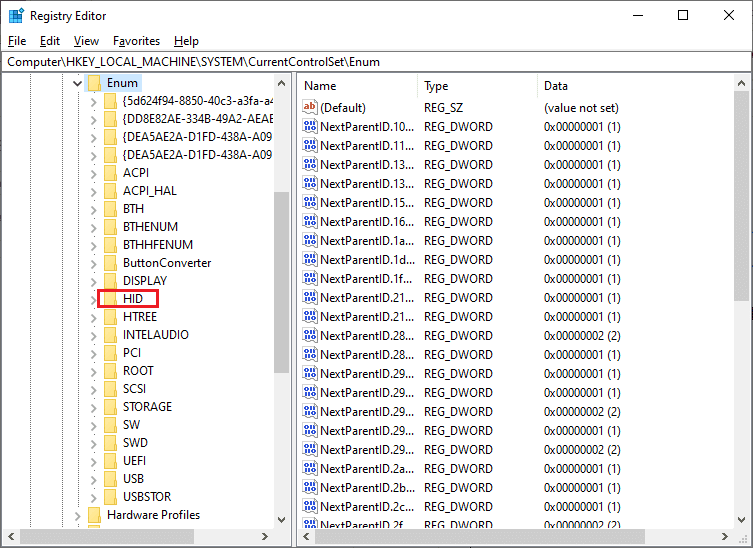Viewport: 753px width, 548px height.
Task: Click the '(value not set)' data cell
Action: (581, 108)
